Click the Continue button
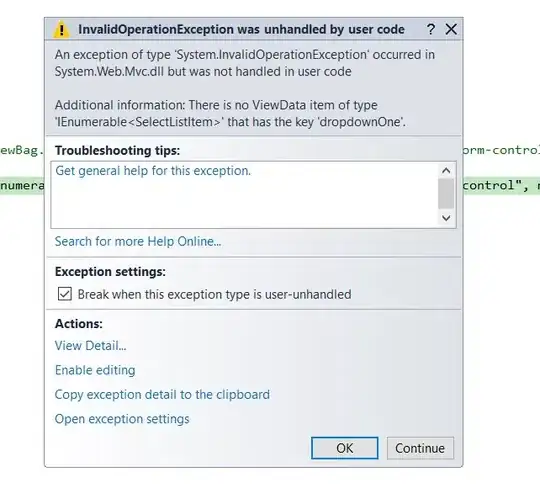 click(x=420, y=448)
